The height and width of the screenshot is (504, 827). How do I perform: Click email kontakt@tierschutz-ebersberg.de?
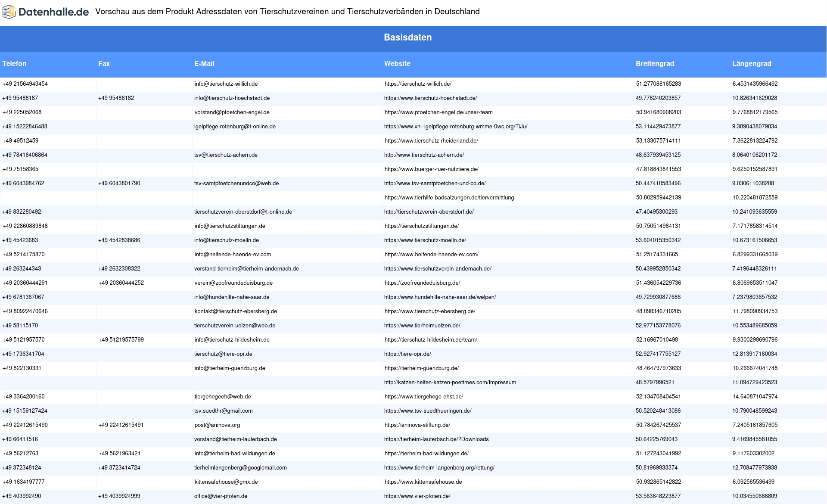click(236, 311)
